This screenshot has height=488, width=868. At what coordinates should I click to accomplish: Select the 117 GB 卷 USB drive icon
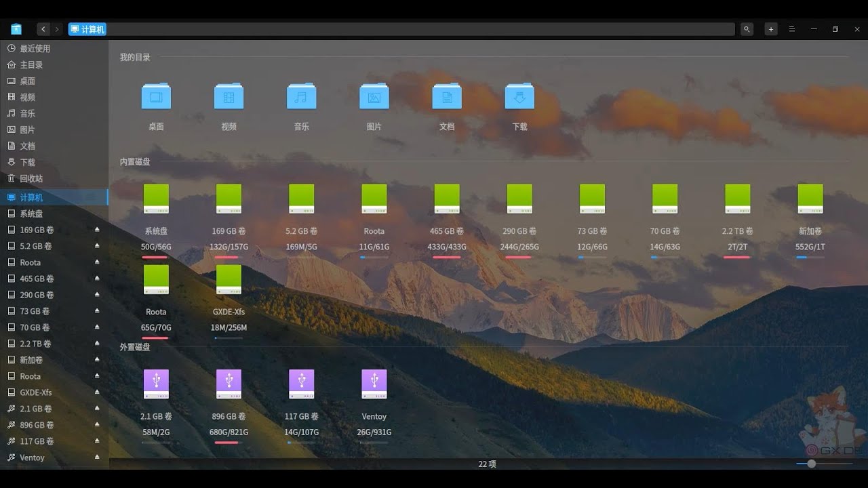[301, 384]
